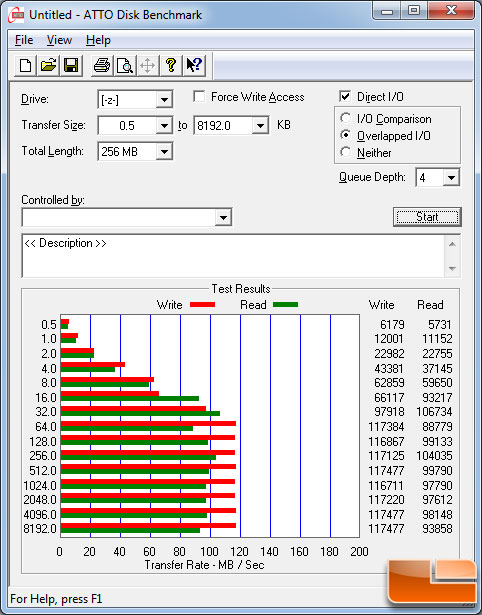Open About via question mark icon
The image size is (482, 615).
tap(171, 65)
